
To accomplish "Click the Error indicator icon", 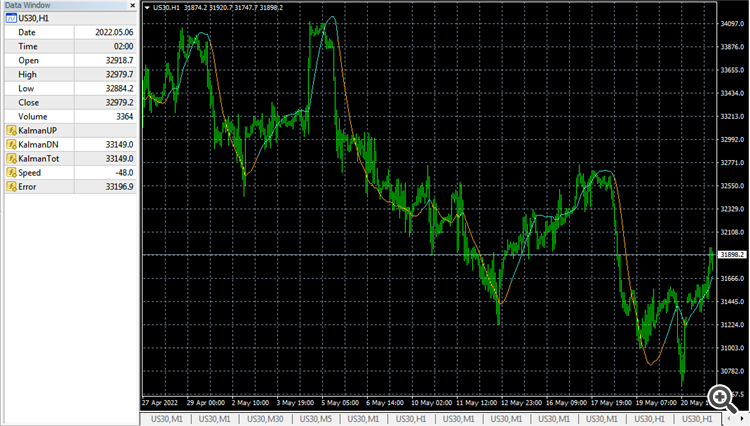I will tap(11, 187).
